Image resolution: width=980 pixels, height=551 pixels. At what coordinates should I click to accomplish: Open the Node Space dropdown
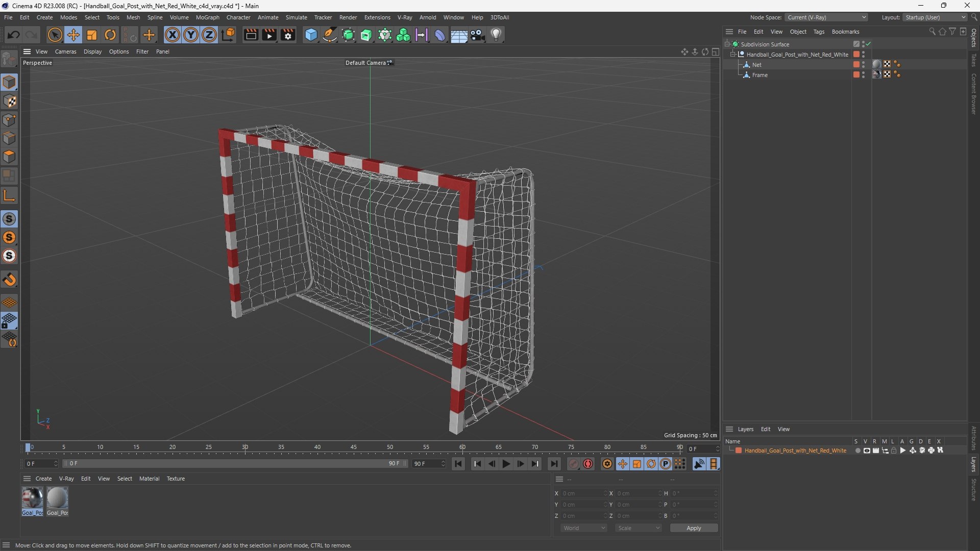tap(826, 17)
